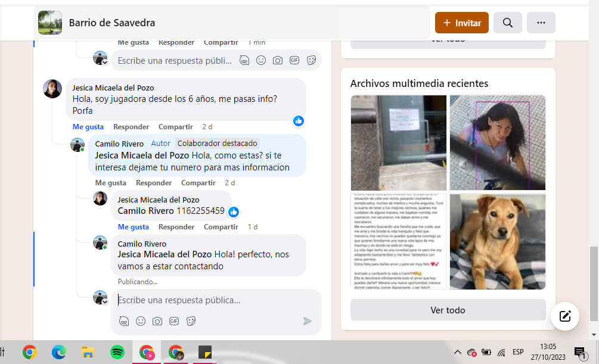Screen dimensions: 599x364
Task: Open emoji picker in upper reply box
Action: (261, 60)
